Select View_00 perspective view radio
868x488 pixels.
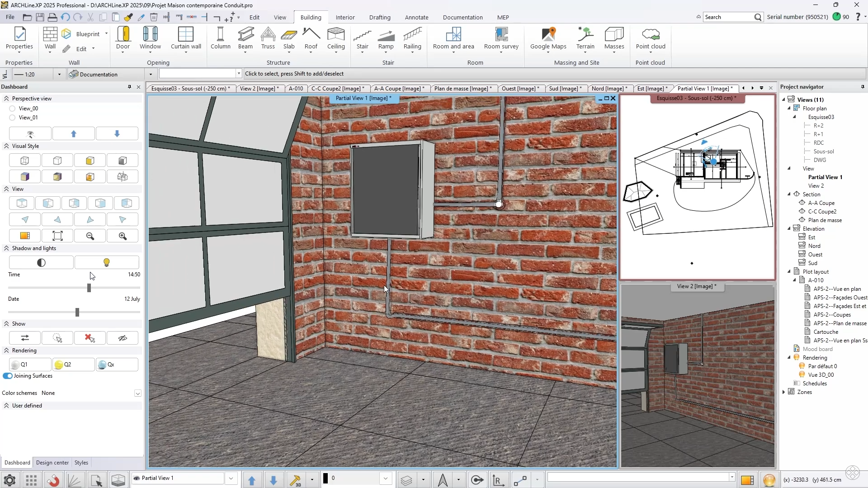pyautogui.click(x=12, y=109)
